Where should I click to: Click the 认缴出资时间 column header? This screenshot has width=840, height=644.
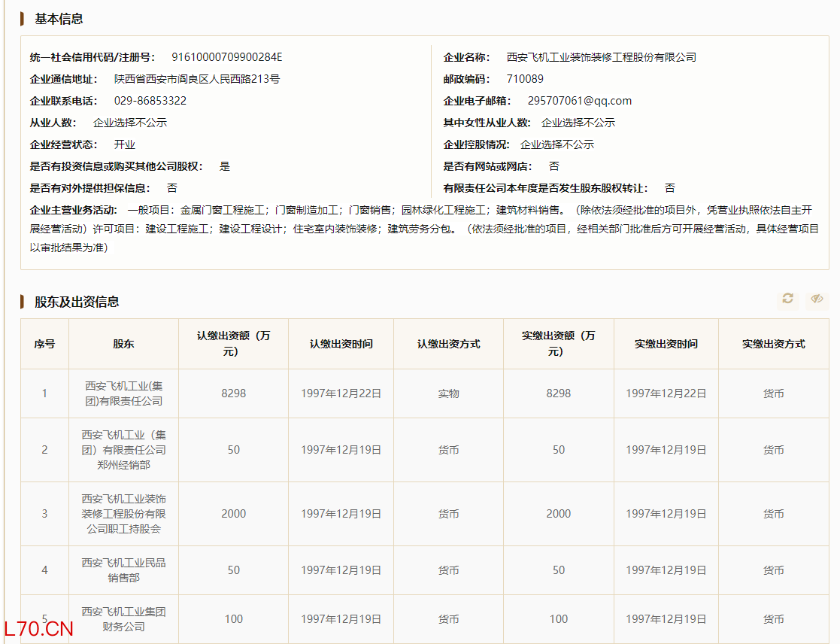pyautogui.click(x=341, y=344)
